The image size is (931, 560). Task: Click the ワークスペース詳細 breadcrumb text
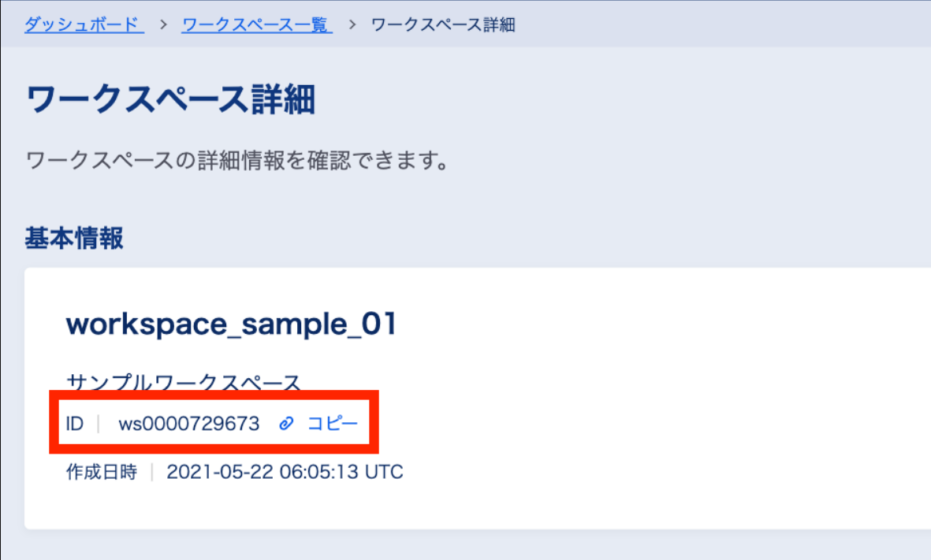(443, 24)
